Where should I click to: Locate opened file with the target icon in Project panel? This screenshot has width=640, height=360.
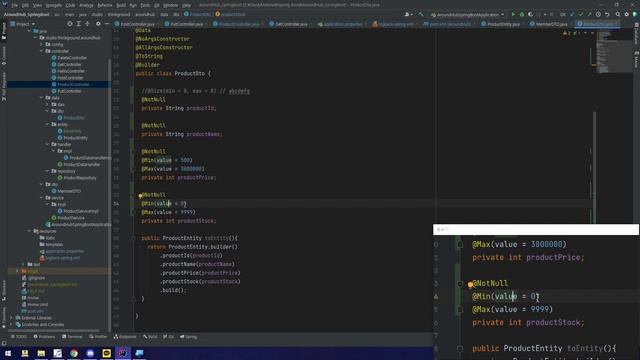pyautogui.click(x=70, y=24)
